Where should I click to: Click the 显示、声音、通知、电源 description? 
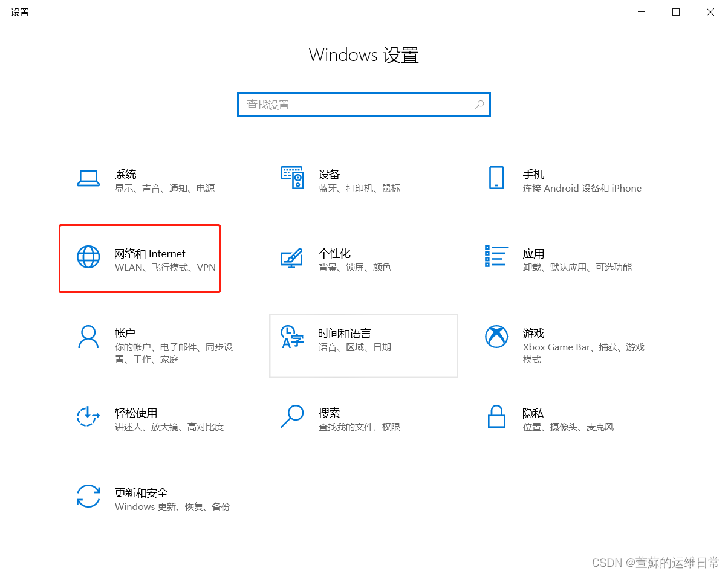click(165, 189)
